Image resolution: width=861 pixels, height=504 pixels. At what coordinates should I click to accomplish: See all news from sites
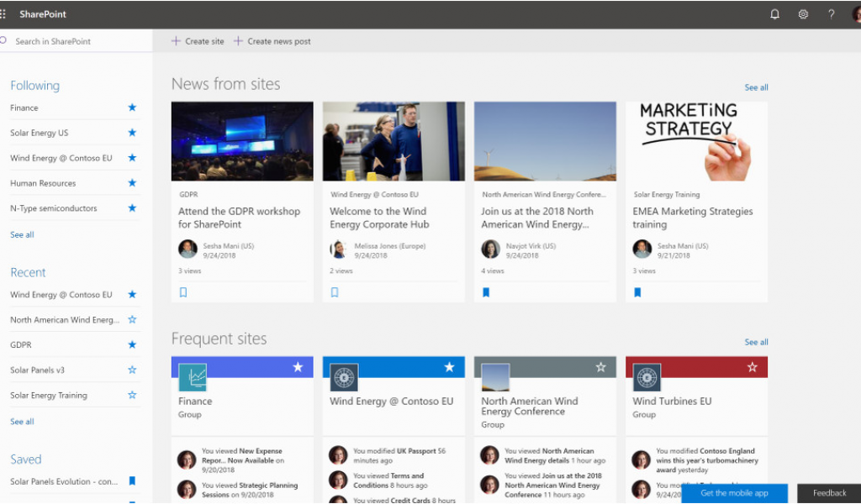pyautogui.click(x=756, y=87)
